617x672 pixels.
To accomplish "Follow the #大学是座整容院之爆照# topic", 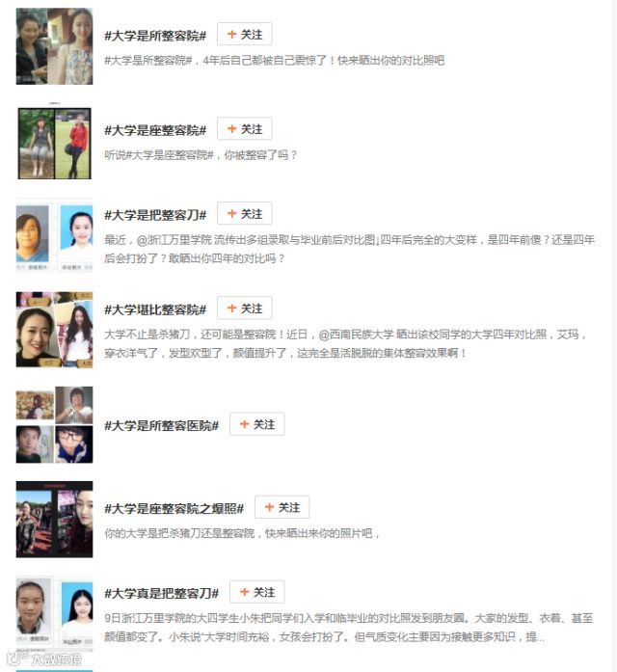I will point(282,507).
